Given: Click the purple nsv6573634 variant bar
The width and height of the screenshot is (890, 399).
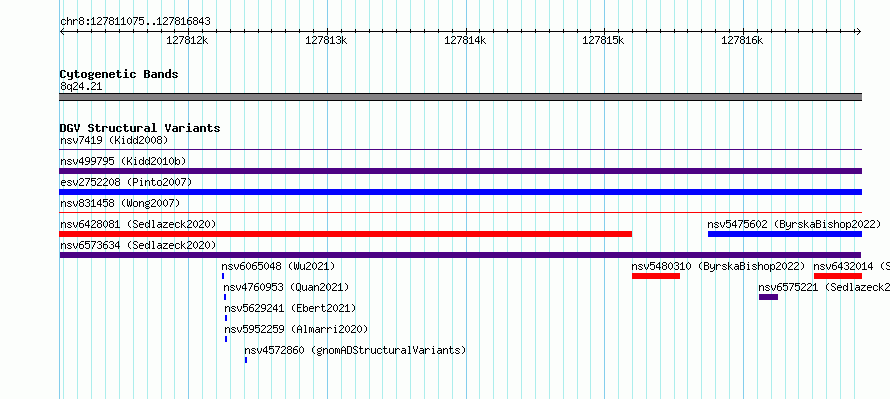Looking at the screenshot, I should [460, 255].
